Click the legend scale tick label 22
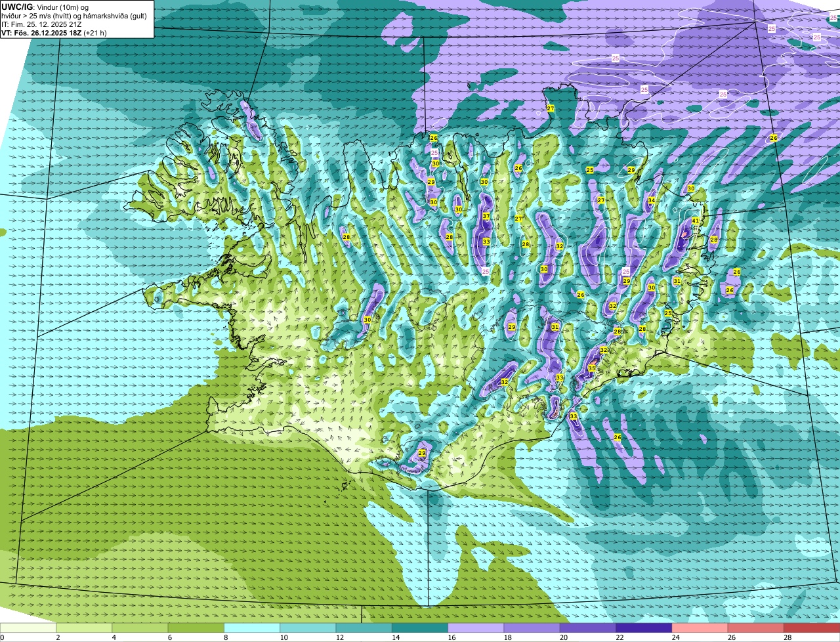840x642 pixels. pos(619,637)
